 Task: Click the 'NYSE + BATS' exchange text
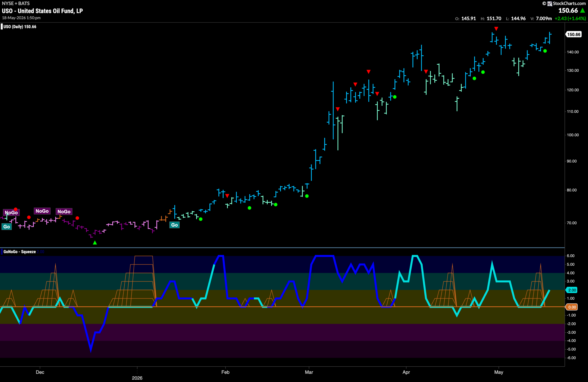click(16, 3)
